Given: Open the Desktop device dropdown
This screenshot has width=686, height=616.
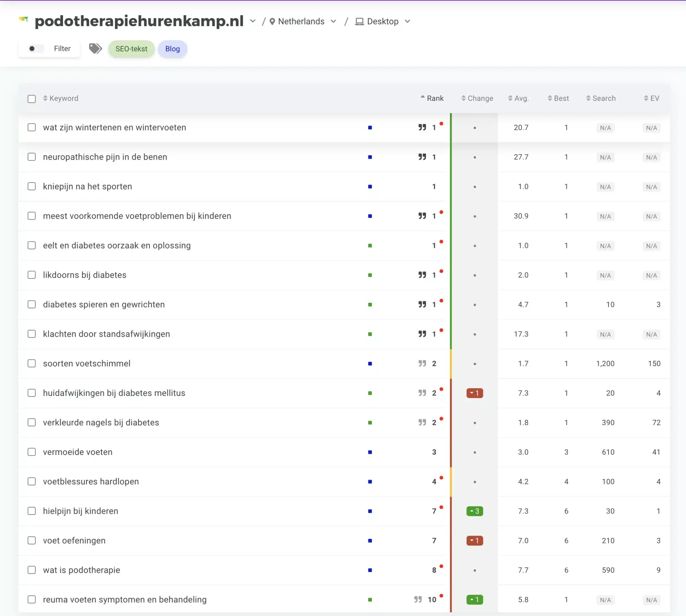Looking at the screenshot, I should pyautogui.click(x=407, y=21).
